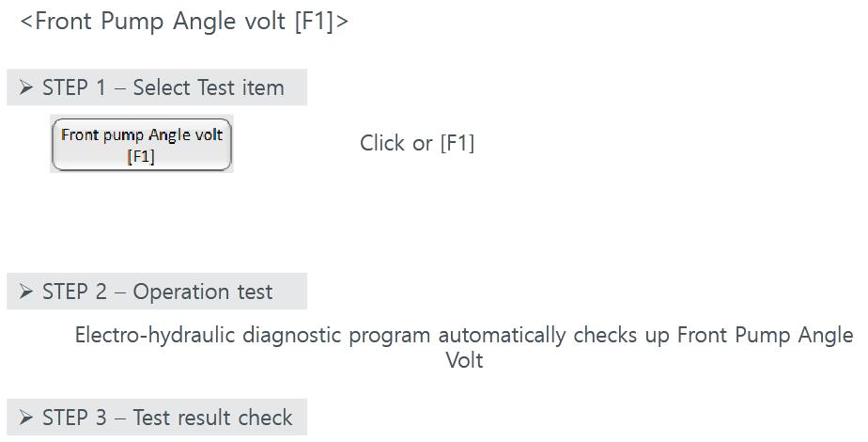The width and height of the screenshot is (868, 442).
Task: Click the Electro-hydraulic diagnostic program description text
Action: click(x=464, y=347)
